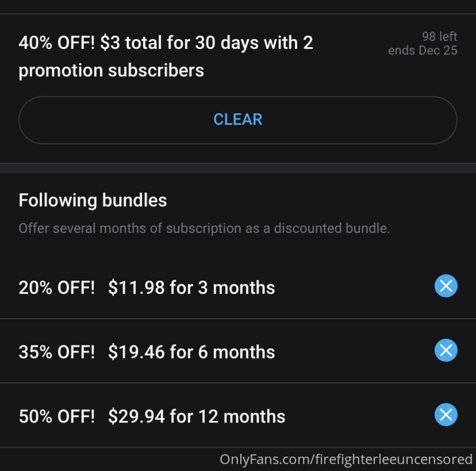Select the "Following bundles" heading
The height and width of the screenshot is (471, 476).
(x=92, y=200)
